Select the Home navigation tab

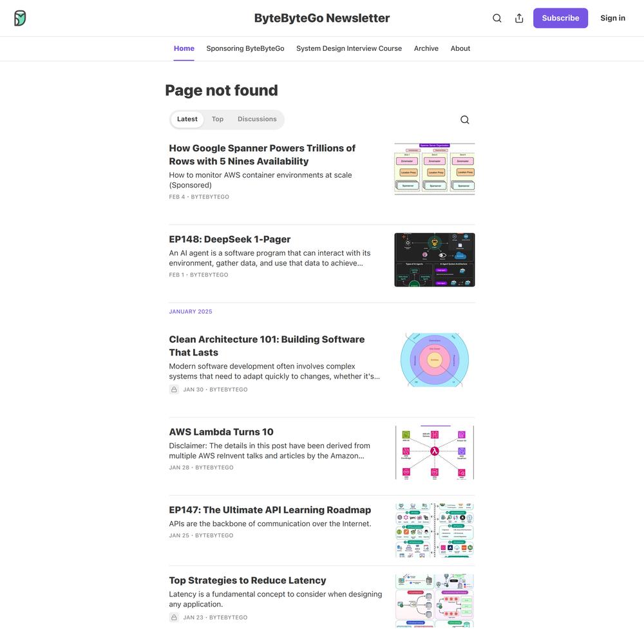pos(184,48)
